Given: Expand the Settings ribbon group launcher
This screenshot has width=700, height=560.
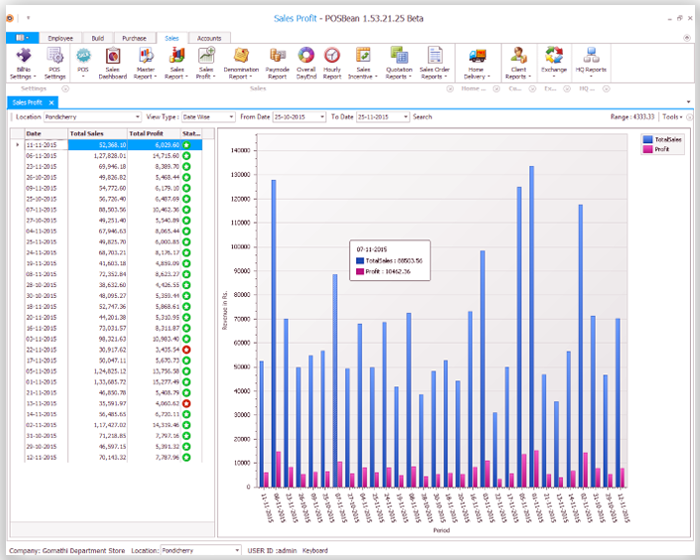Looking at the screenshot, I should click(66, 89).
